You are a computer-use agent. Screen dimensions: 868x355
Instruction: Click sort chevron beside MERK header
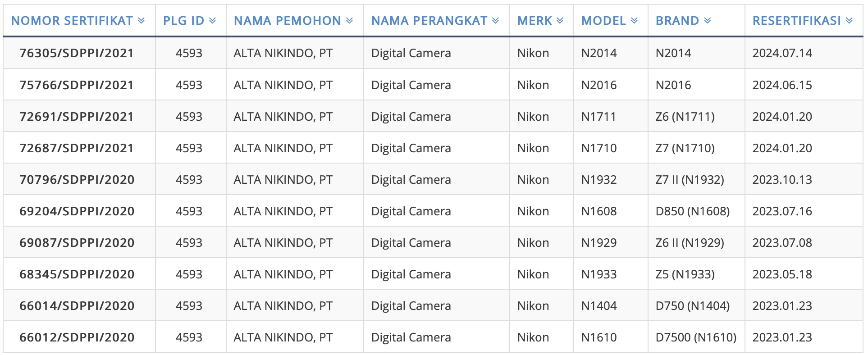[x=560, y=21]
